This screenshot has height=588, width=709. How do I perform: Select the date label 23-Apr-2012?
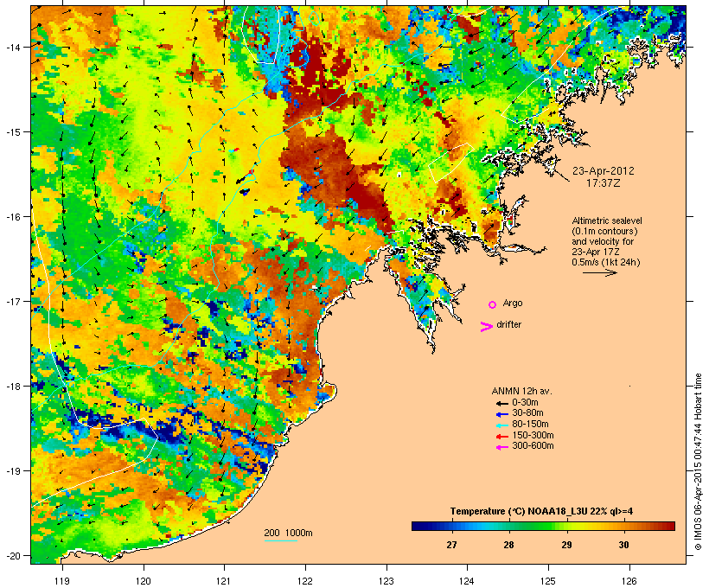pos(604,171)
